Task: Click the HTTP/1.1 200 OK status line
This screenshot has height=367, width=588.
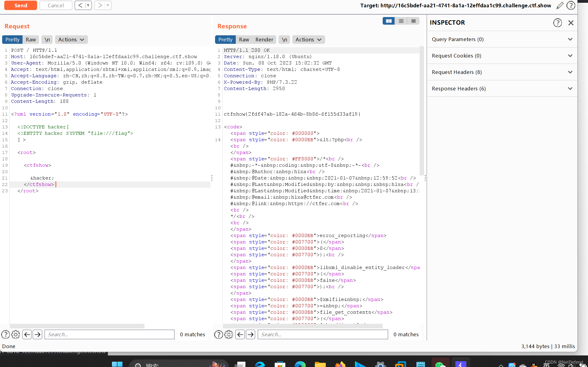Action: click(247, 50)
